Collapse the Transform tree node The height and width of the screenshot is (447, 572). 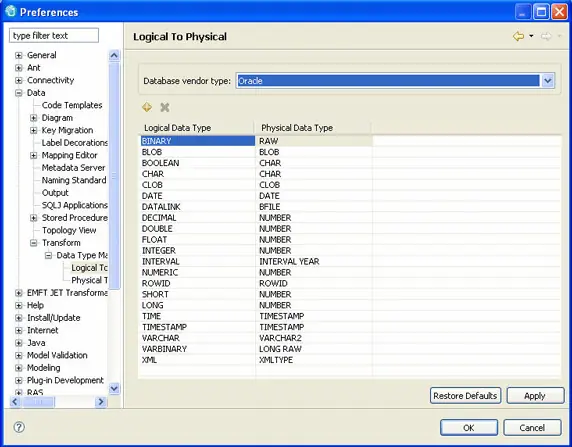point(33,243)
